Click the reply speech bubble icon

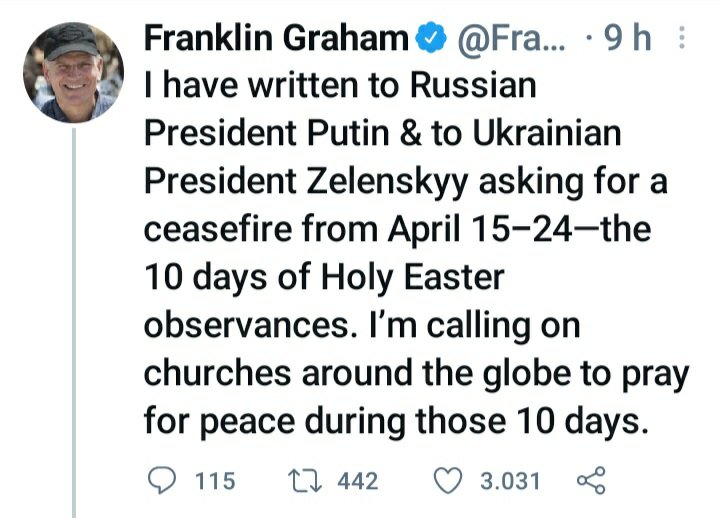(162, 481)
